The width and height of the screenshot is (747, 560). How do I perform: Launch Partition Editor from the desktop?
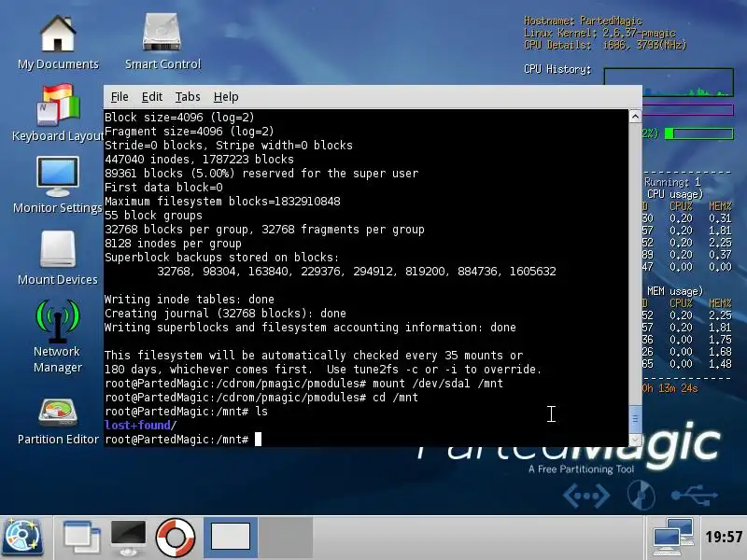point(58,422)
